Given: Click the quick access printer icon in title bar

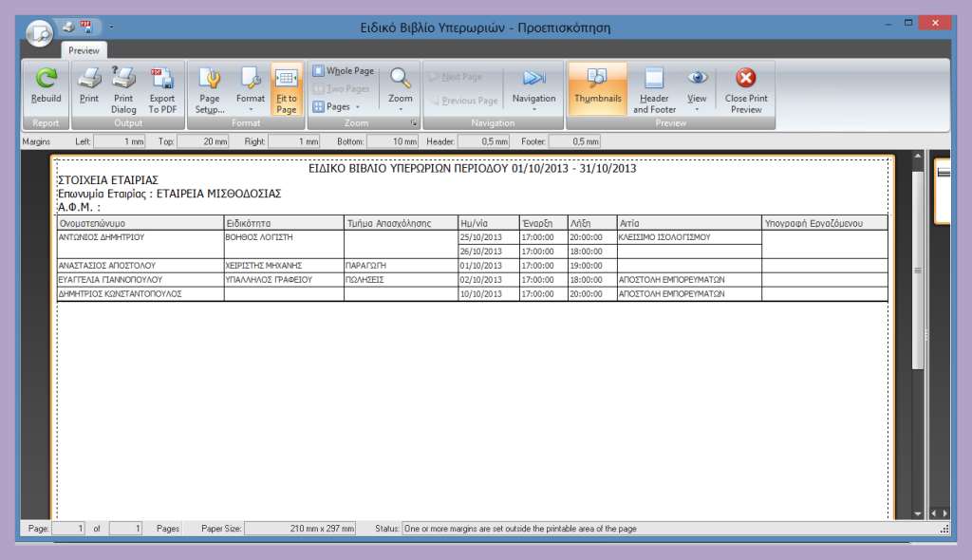Looking at the screenshot, I should click(x=67, y=26).
